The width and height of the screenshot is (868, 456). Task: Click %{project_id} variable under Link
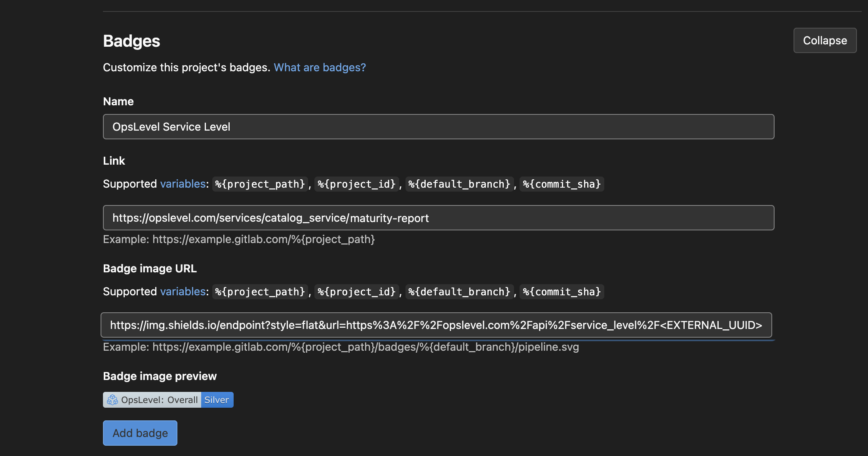click(356, 184)
